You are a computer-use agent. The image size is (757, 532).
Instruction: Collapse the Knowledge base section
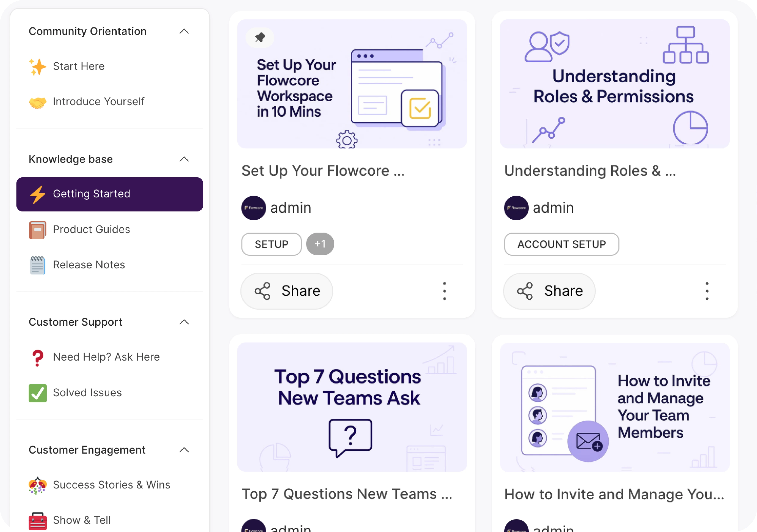(x=184, y=159)
